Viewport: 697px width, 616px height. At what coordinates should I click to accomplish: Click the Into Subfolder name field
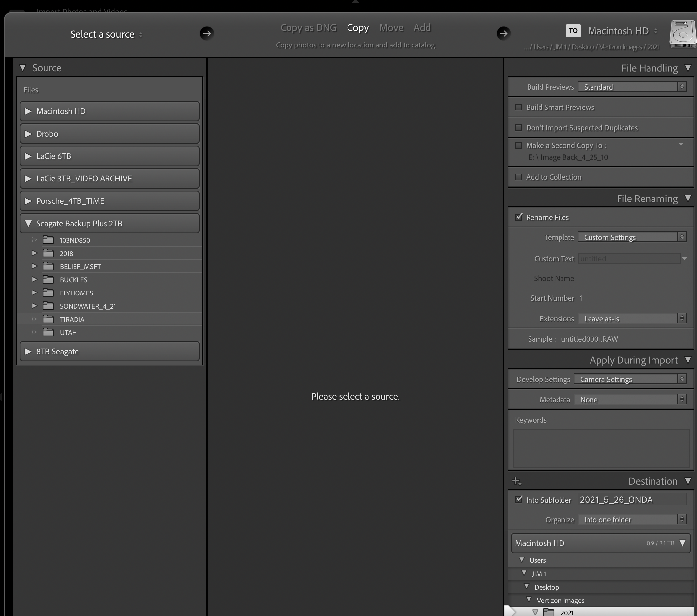[632, 499]
